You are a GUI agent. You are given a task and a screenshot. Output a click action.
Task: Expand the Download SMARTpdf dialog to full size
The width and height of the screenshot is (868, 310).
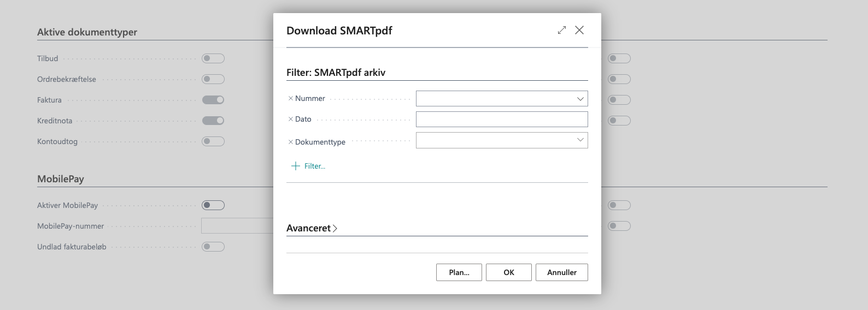pyautogui.click(x=562, y=30)
